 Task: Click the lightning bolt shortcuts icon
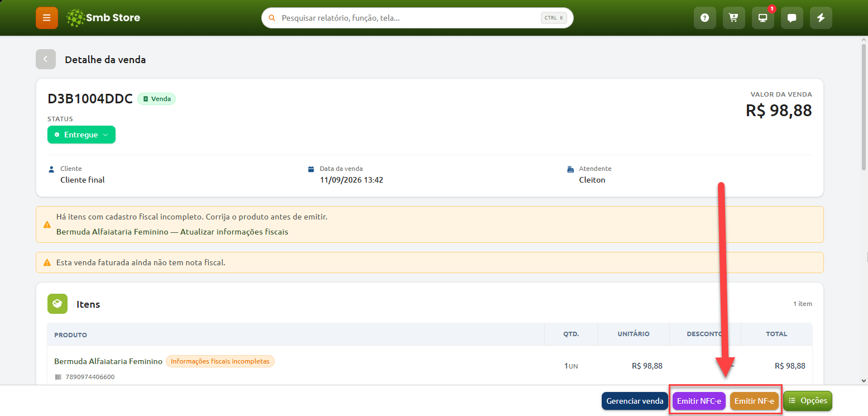(x=821, y=18)
